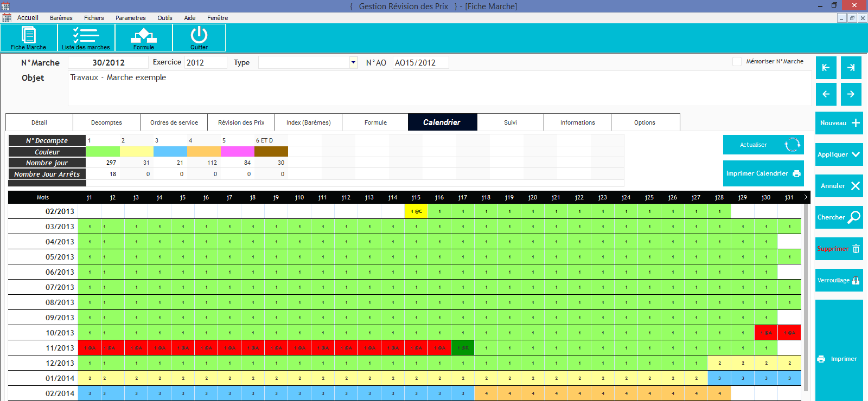The height and width of the screenshot is (401, 868).
Task: Go to previous record arrow
Action: click(826, 94)
